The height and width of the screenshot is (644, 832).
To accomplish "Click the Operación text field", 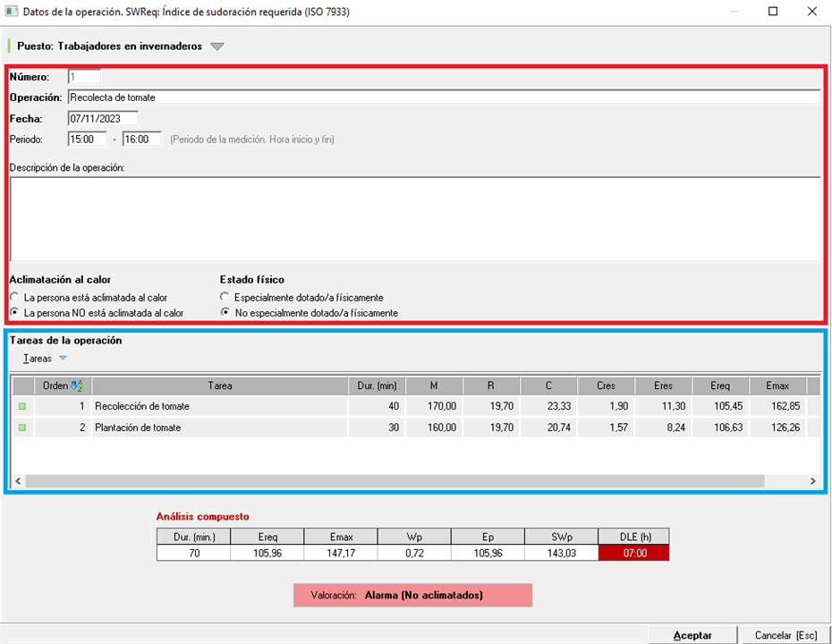I will 443,97.
